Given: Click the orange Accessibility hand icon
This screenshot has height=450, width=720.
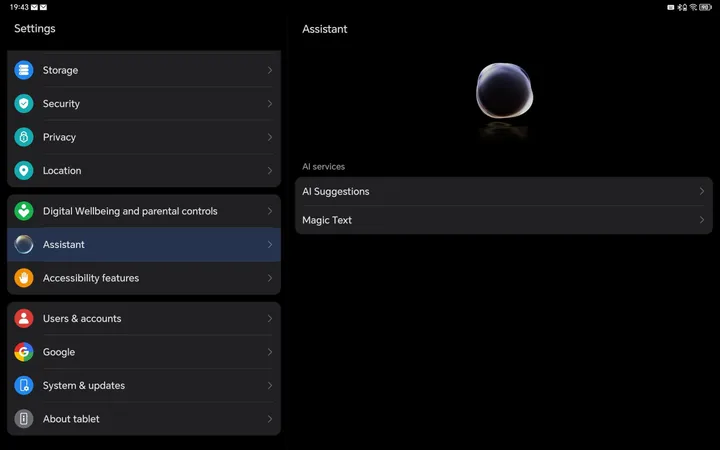Looking at the screenshot, I should tap(24, 278).
